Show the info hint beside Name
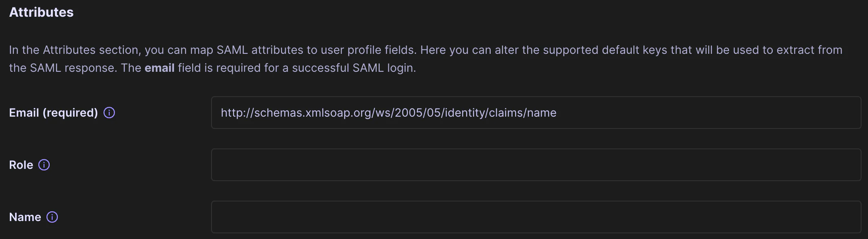Screen dimensions: 868x239 point(52,217)
